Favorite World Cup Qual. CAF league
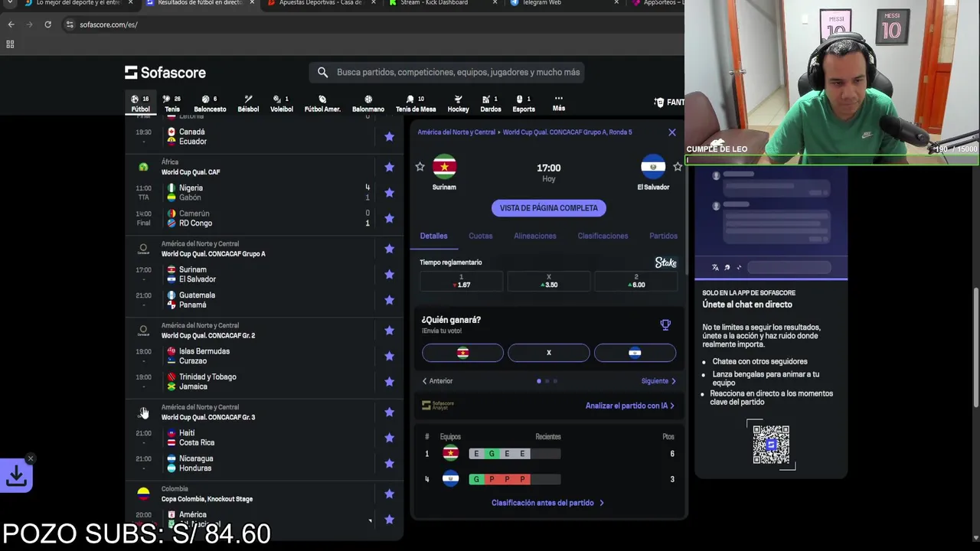Screen dimensions: 980x551 click(389, 167)
